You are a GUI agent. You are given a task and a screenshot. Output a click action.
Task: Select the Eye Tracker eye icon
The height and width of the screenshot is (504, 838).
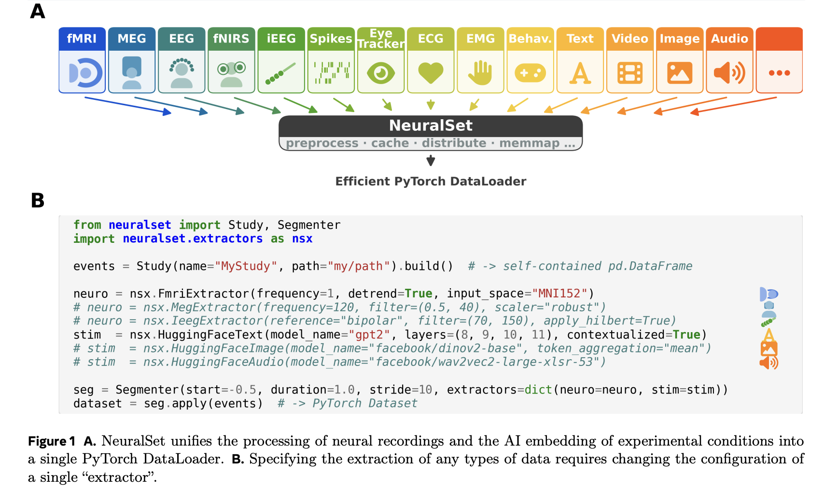[380, 72]
